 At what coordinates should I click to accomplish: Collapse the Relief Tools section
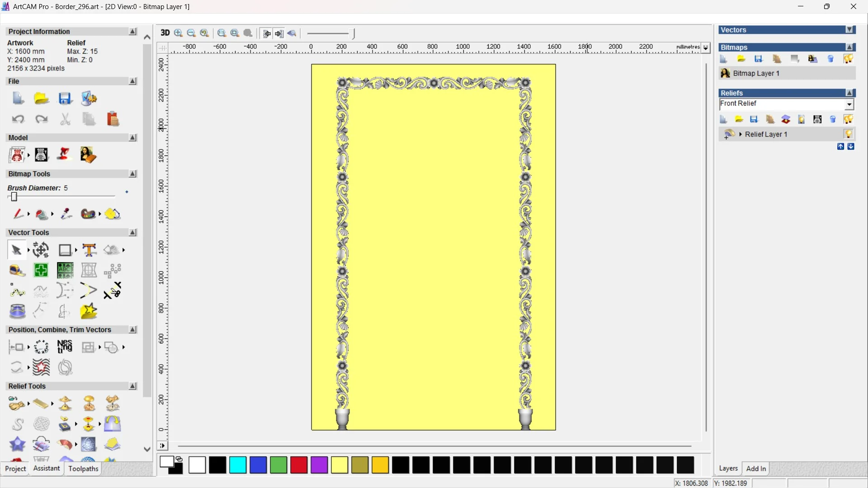pyautogui.click(x=132, y=386)
